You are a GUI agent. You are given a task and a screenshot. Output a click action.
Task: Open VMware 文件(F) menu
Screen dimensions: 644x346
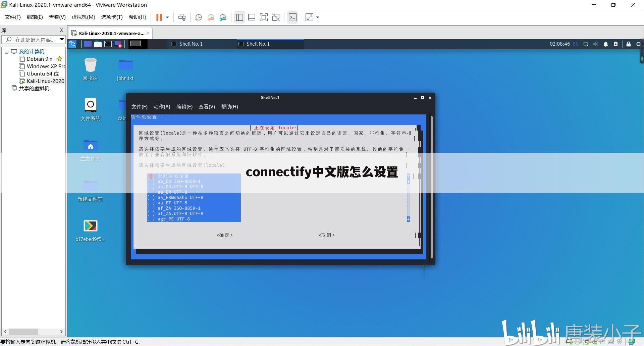click(13, 17)
